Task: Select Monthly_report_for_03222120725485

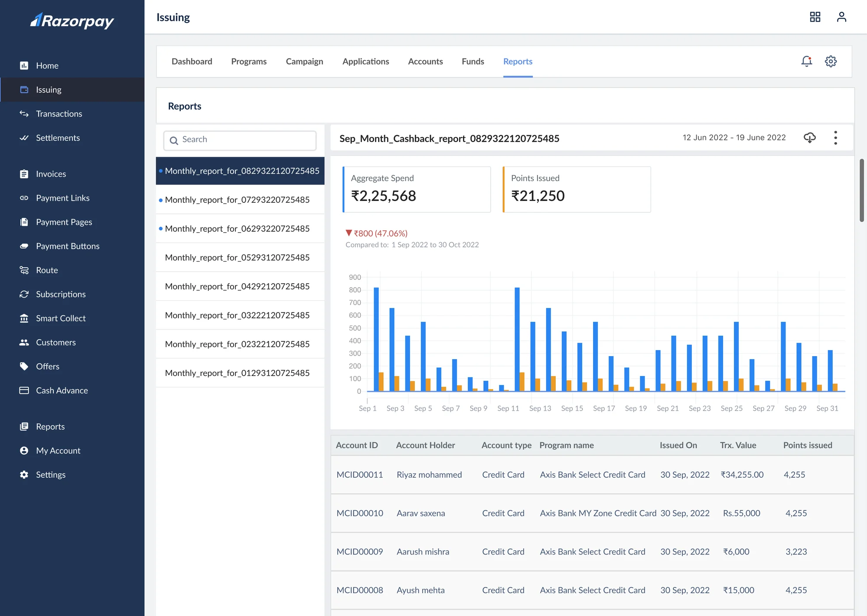Action: pos(240,315)
